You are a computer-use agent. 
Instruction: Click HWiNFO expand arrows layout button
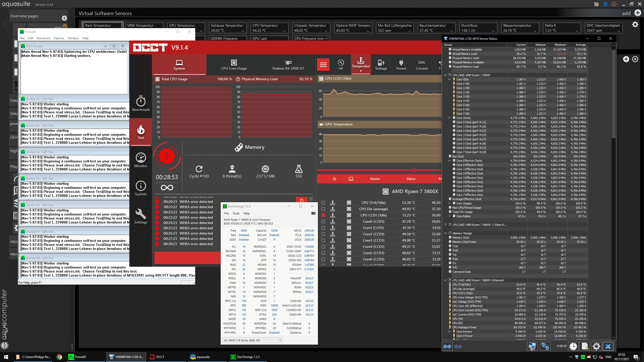click(x=447, y=346)
